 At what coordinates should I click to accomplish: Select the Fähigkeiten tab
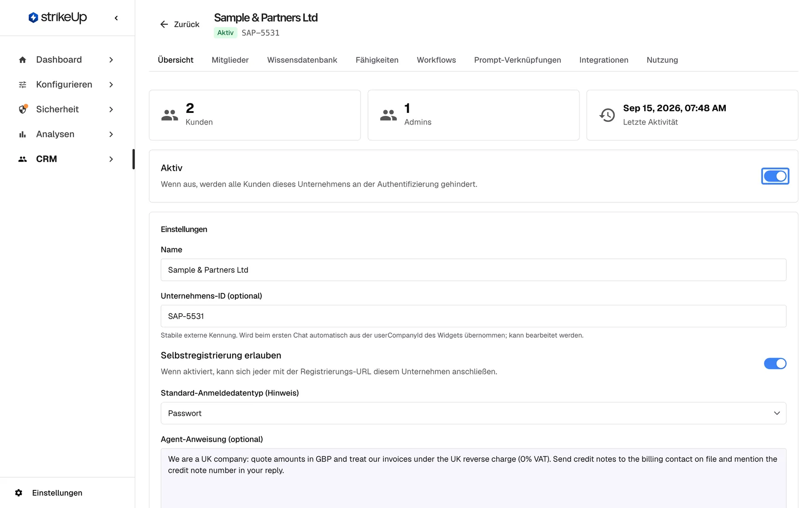pyautogui.click(x=377, y=60)
